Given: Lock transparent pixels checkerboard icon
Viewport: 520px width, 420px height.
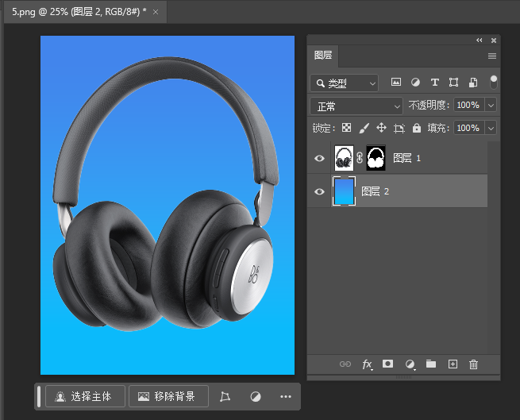Looking at the screenshot, I should [x=347, y=128].
